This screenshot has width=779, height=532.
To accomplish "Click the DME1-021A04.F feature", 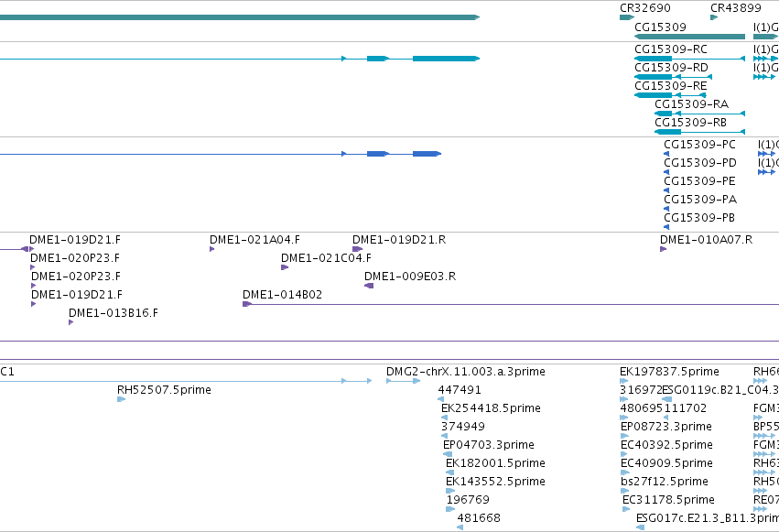I will tap(254, 240).
